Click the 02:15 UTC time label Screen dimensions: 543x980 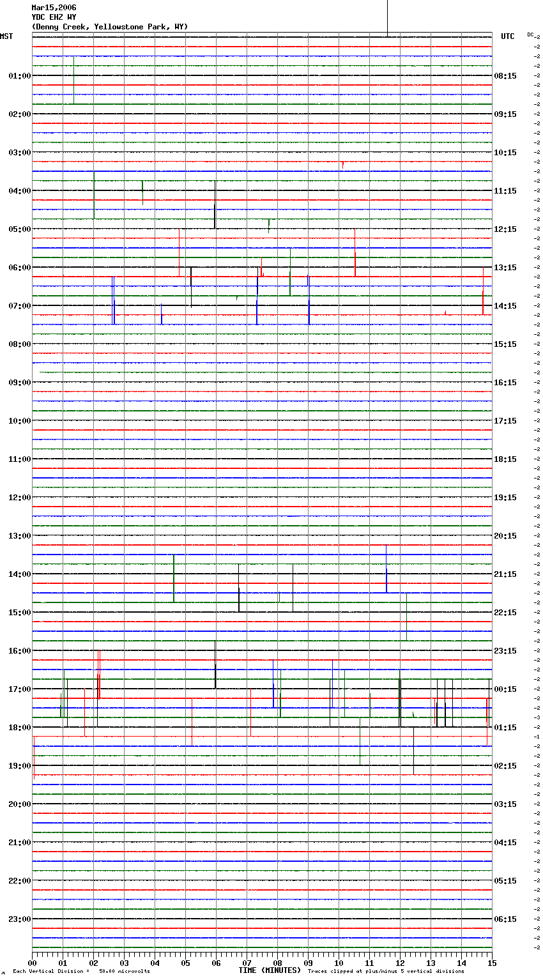[x=505, y=766]
